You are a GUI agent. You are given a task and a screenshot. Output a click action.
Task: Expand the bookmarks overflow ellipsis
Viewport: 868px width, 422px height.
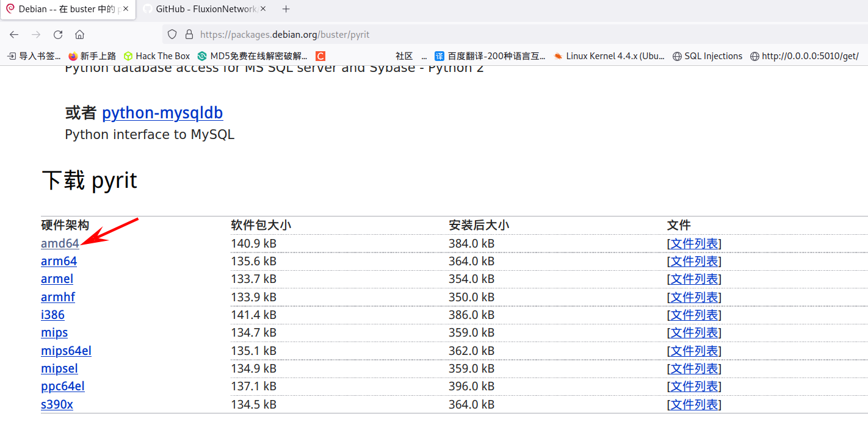(424, 55)
